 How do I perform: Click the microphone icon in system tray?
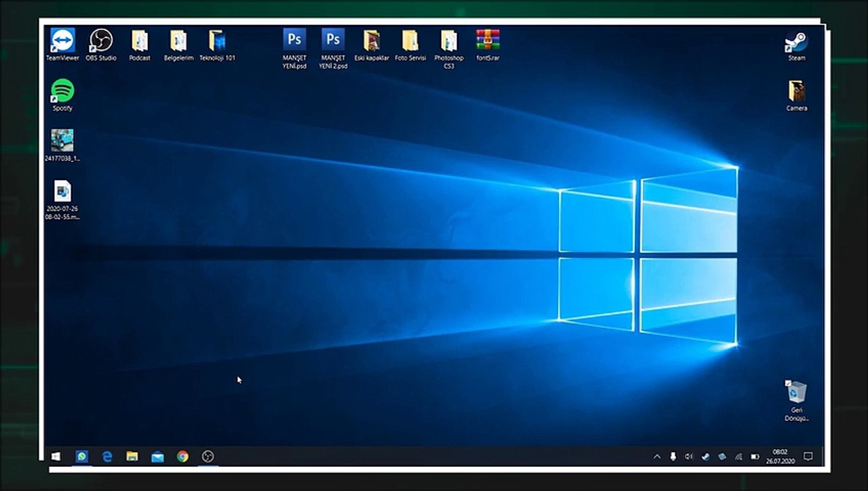pyautogui.click(x=673, y=456)
